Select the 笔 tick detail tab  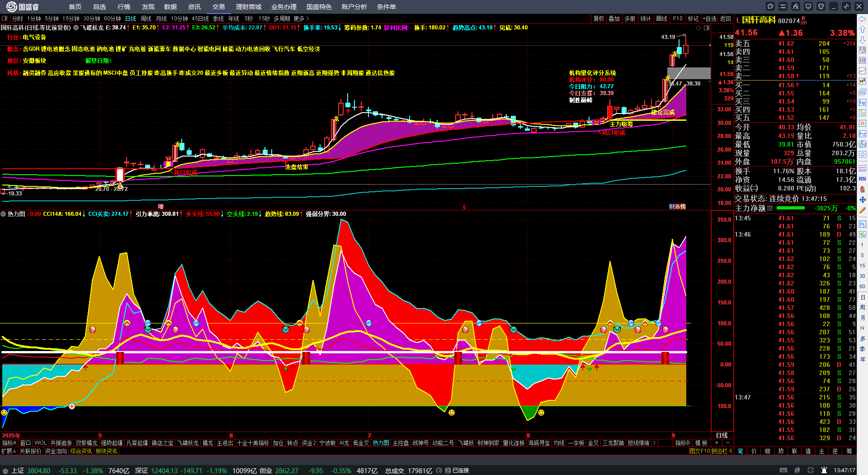(740, 451)
